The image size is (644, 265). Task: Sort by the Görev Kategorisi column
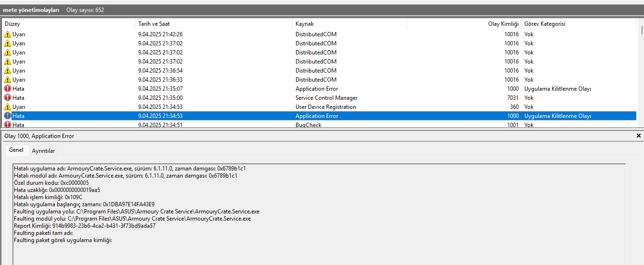point(579,24)
